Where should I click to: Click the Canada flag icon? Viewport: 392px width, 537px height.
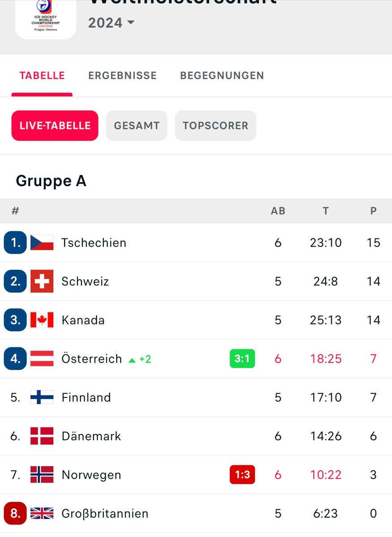(x=42, y=320)
